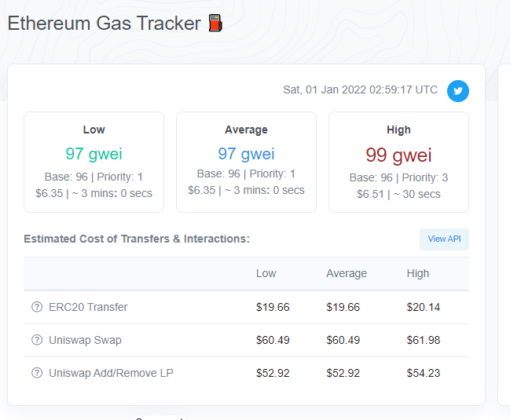This screenshot has height=420, width=510.
Task: Click the Uniswap Add/Remove LP label
Action: 111,373
